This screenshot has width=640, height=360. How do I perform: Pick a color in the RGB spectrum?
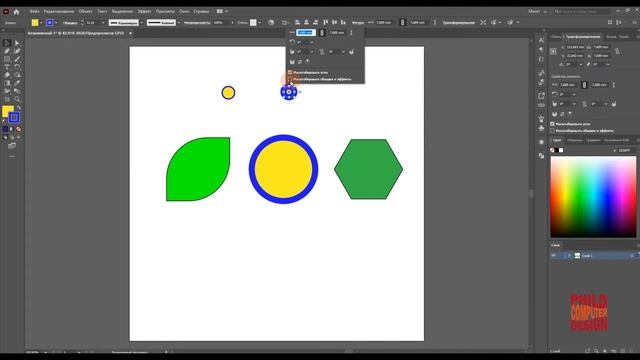coord(593,196)
